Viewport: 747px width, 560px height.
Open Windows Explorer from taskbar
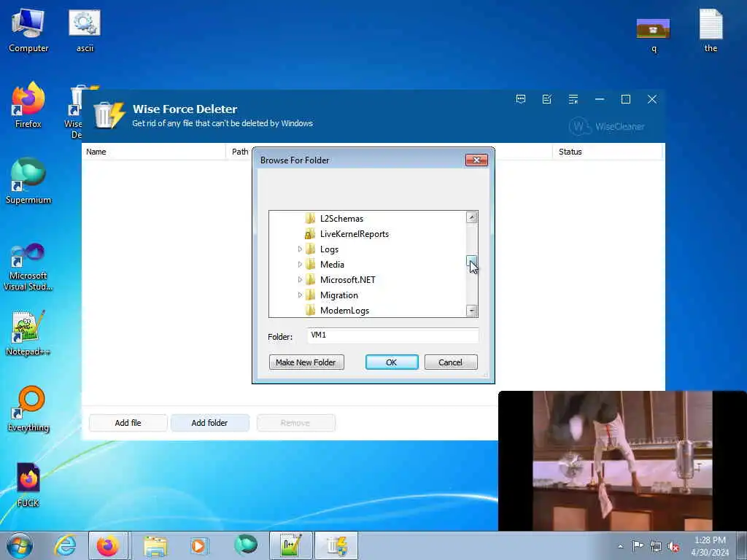coord(155,545)
